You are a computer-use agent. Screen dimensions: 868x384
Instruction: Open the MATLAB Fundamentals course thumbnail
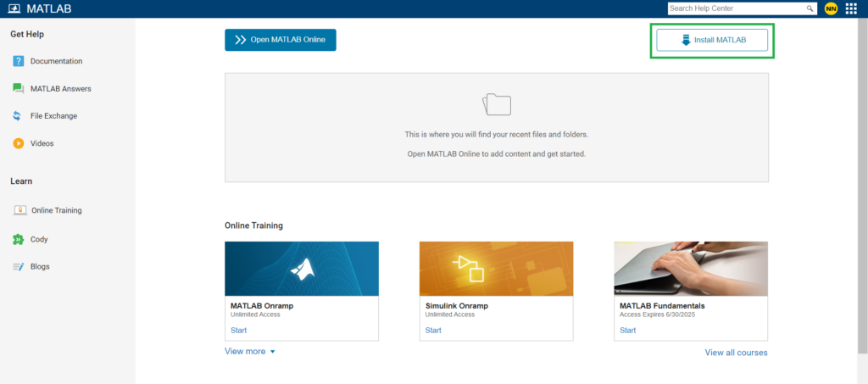[691, 269]
